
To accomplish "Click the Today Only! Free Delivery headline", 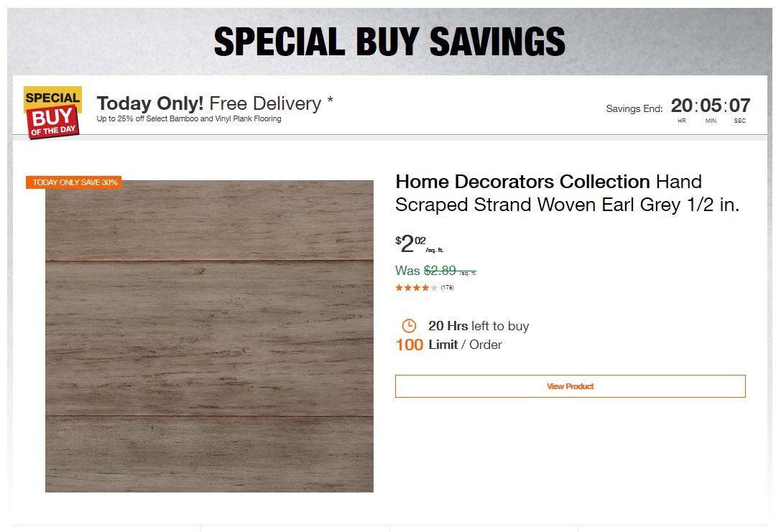I will pyautogui.click(x=208, y=103).
